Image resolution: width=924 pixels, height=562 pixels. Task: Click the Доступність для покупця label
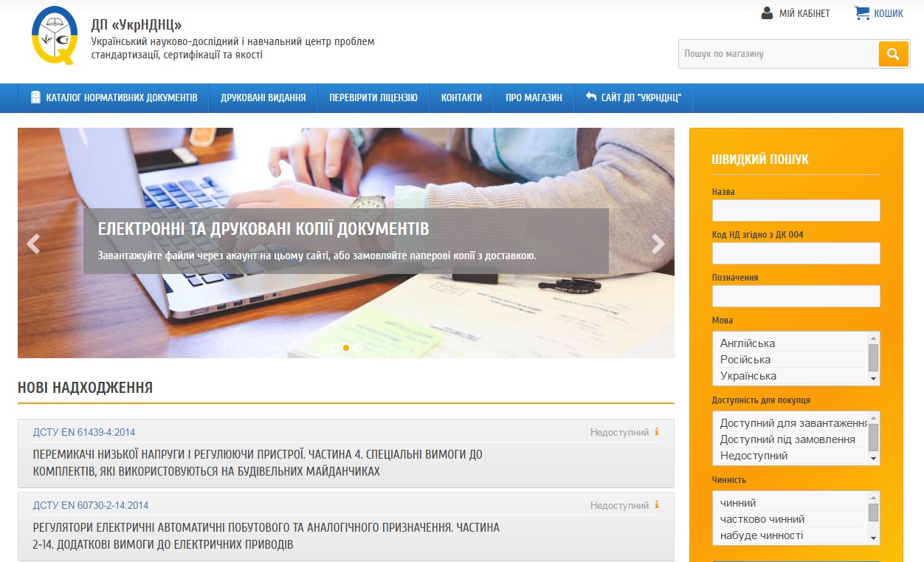click(761, 400)
